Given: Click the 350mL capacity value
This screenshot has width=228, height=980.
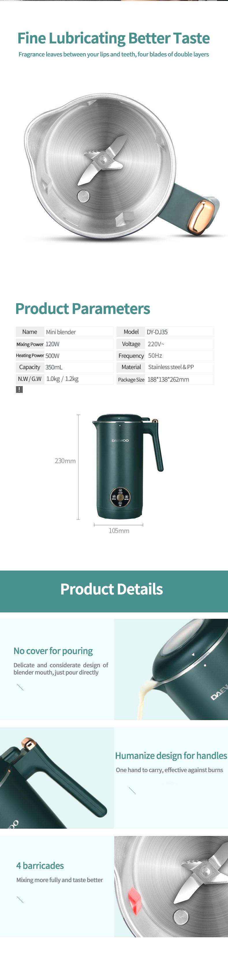Looking at the screenshot, I should point(54,367).
